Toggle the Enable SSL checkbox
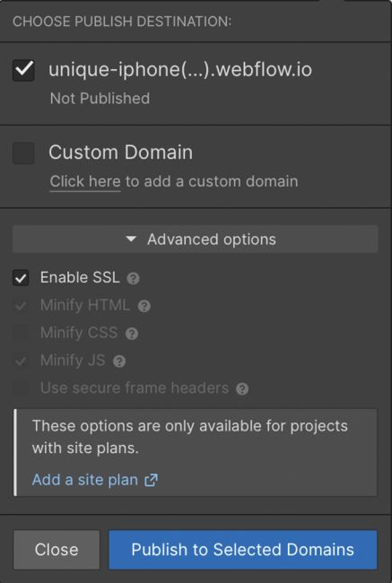The width and height of the screenshot is (392, 583). tap(21, 278)
